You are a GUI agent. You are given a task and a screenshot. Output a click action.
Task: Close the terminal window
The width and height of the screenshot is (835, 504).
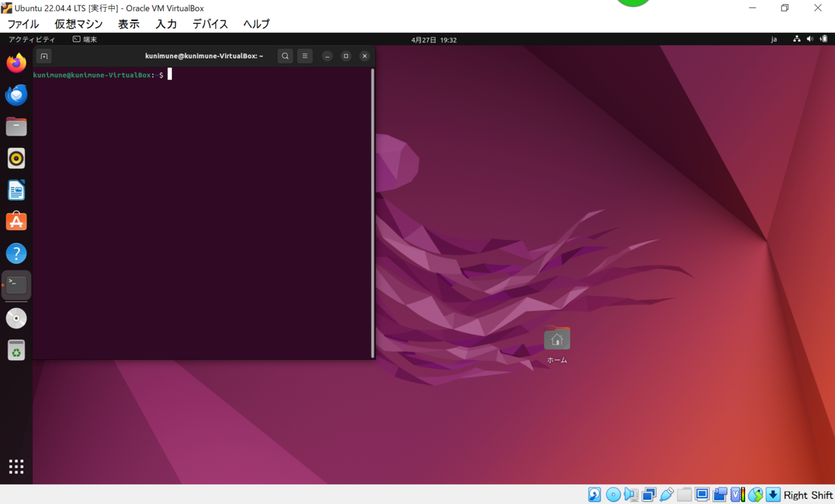pyautogui.click(x=365, y=56)
